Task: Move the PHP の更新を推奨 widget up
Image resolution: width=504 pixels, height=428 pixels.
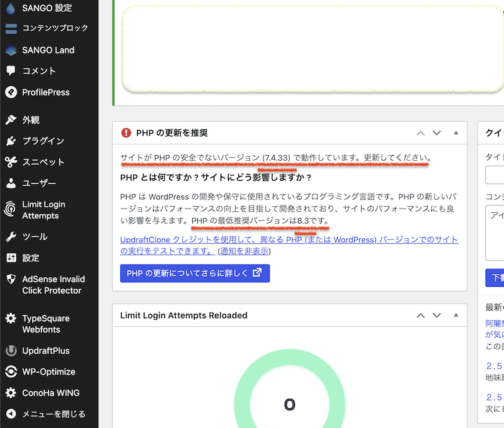Action: [x=420, y=133]
